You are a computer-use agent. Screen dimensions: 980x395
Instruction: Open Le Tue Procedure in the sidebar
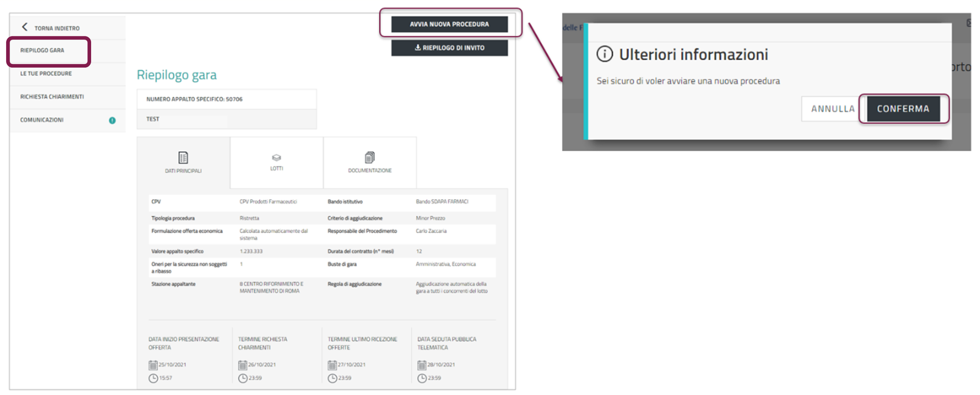[x=46, y=74]
